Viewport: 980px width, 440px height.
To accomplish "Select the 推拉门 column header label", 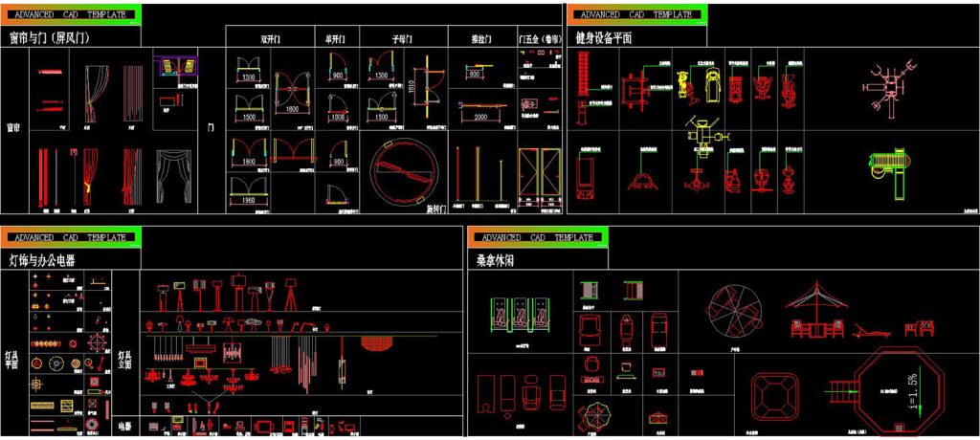I will tap(481, 39).
